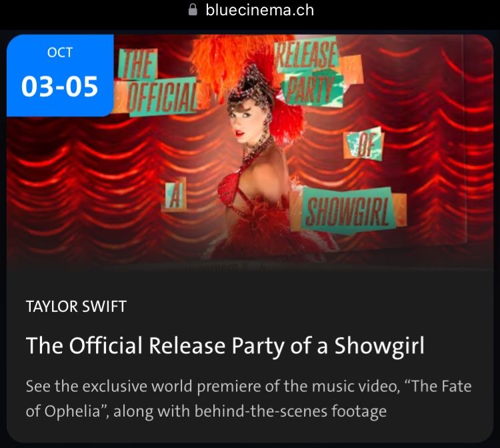
Task: Select the bluecinema.ch address text
Action: pos(259,10)
